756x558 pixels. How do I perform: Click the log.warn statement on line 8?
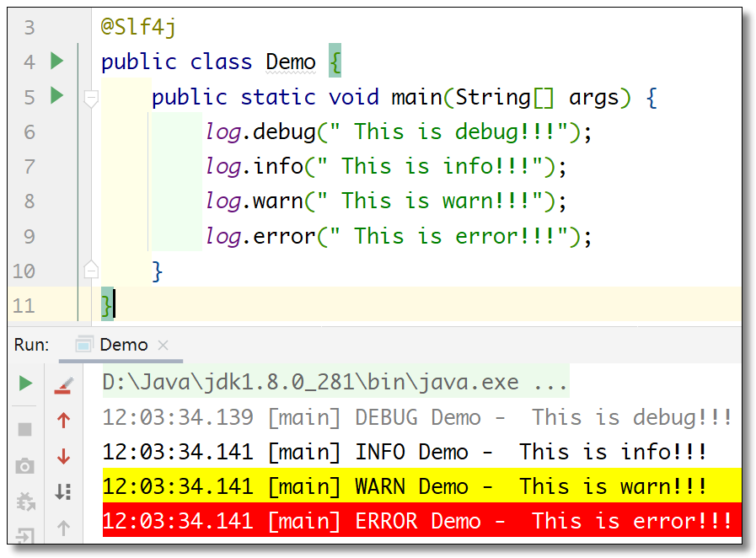point(386,201)
